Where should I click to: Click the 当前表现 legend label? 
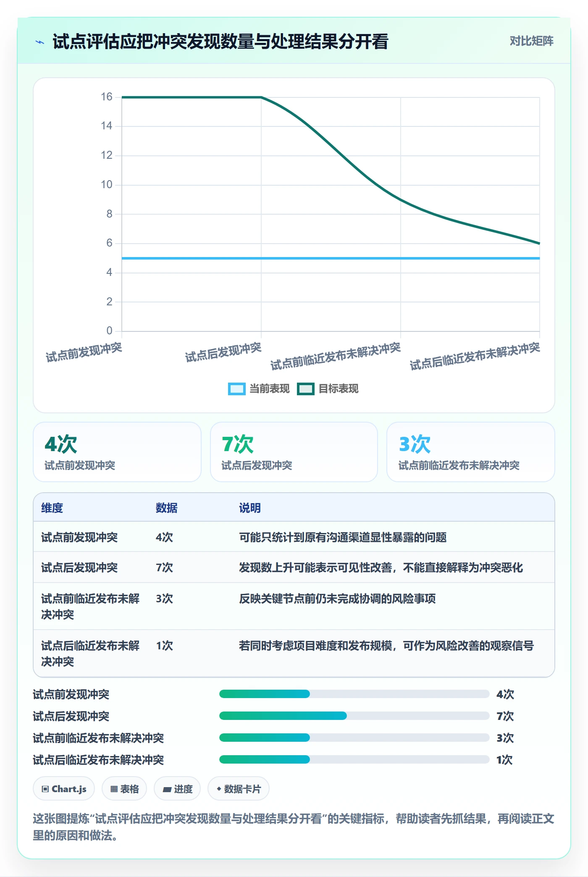(x=269, y=389)
